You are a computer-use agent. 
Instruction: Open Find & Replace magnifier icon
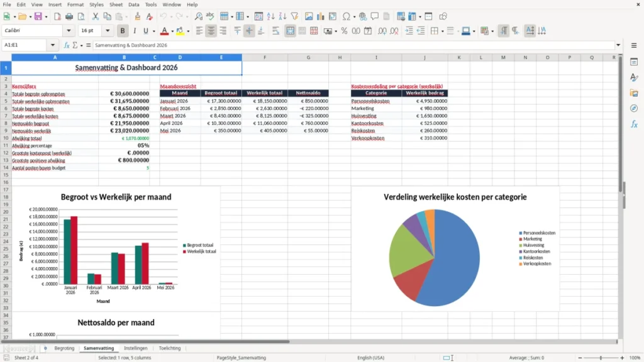coord(198,16)
